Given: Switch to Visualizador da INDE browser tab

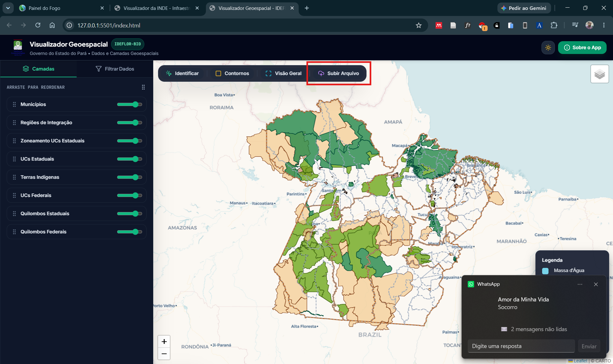Looking at the screenshot, I should (156, 8).
